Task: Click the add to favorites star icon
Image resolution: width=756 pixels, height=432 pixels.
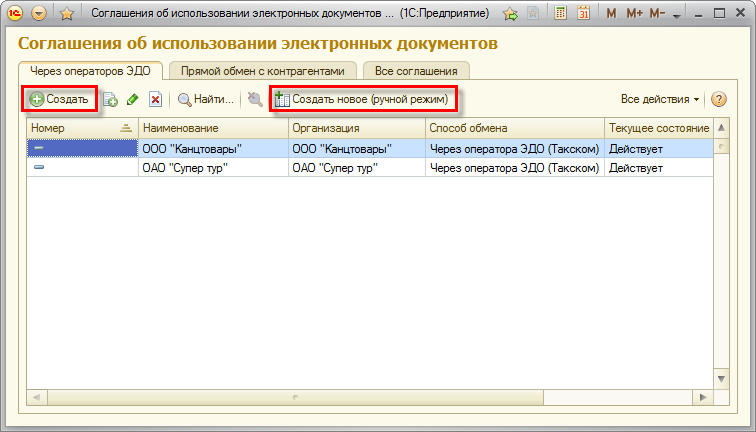Action: click(x=511, y=14)
